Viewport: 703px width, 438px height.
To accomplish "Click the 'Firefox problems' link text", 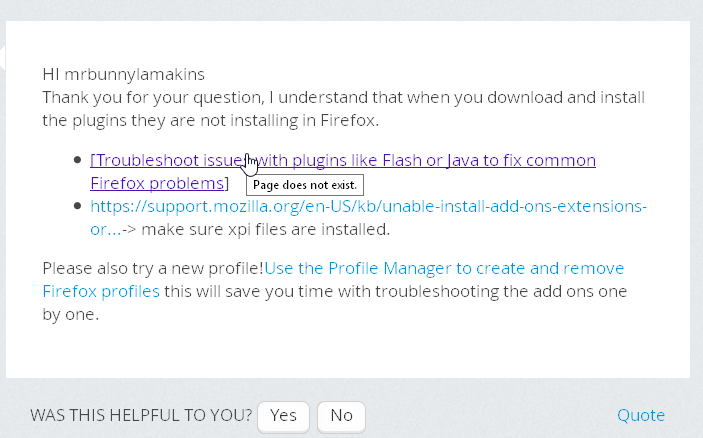I will coord(157,183).
